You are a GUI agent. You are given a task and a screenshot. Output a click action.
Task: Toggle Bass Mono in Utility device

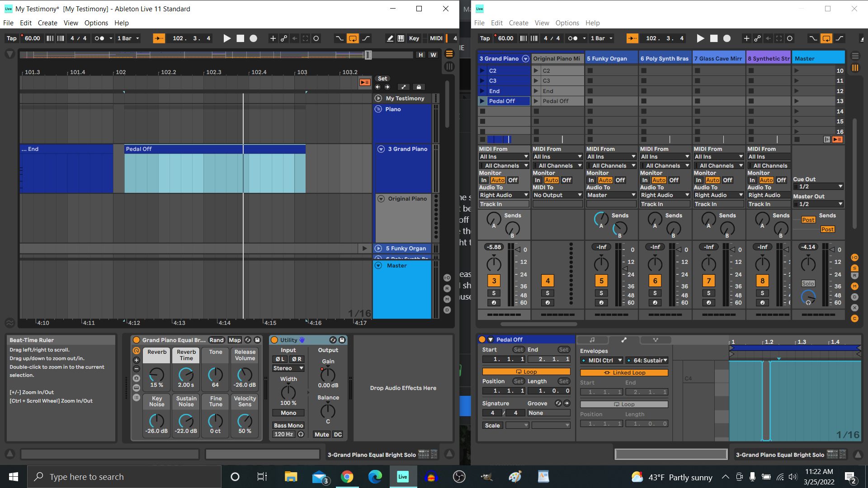288,426
